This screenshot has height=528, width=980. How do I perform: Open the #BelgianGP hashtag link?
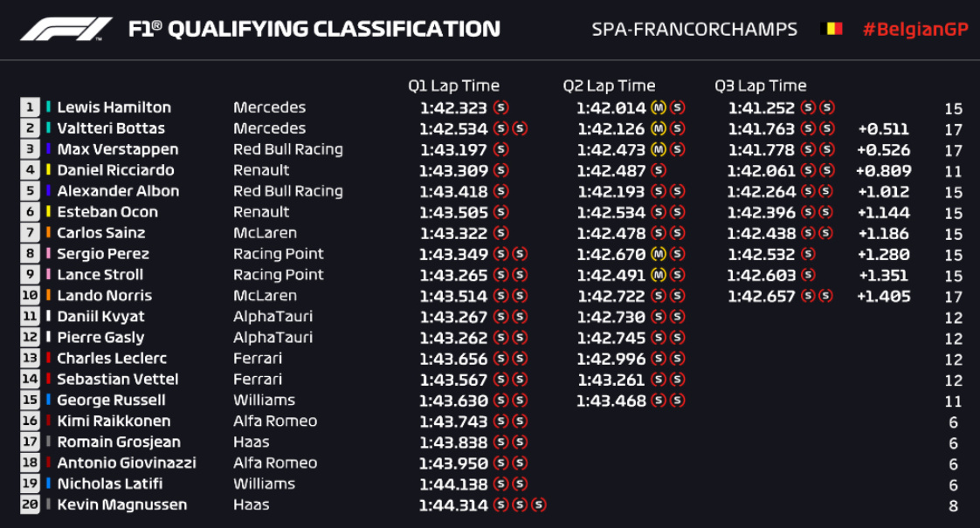pyautogui.click(x=914, y=29)
